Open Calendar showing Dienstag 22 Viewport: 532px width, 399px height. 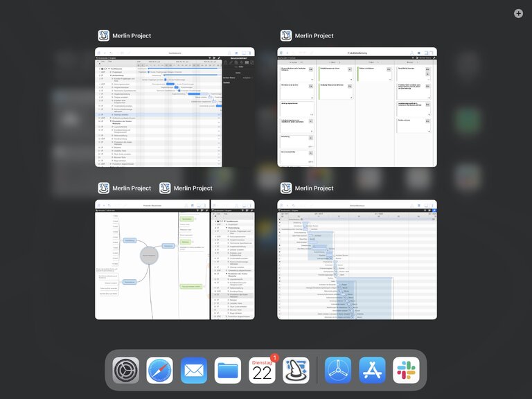[x=262, y=370]
